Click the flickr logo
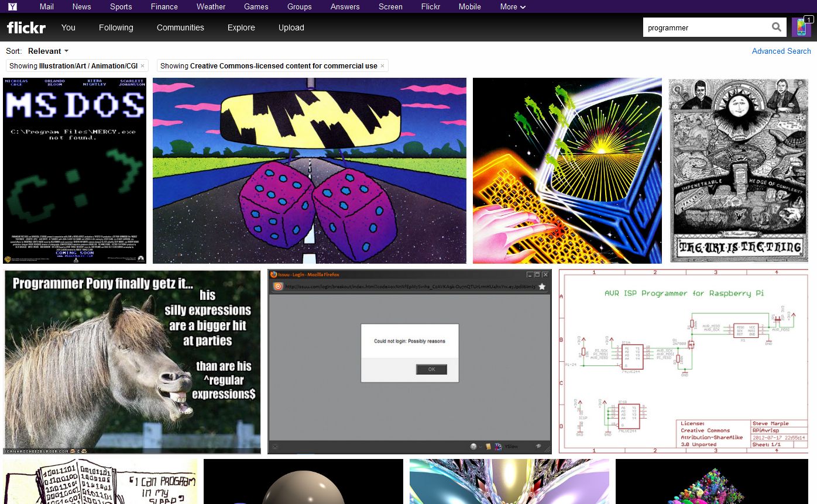 [26, 27]
